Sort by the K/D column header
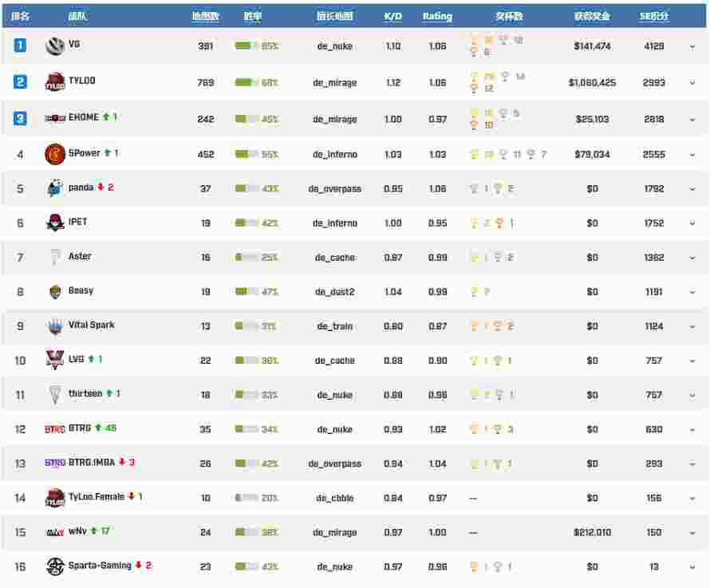 point(392,16)
